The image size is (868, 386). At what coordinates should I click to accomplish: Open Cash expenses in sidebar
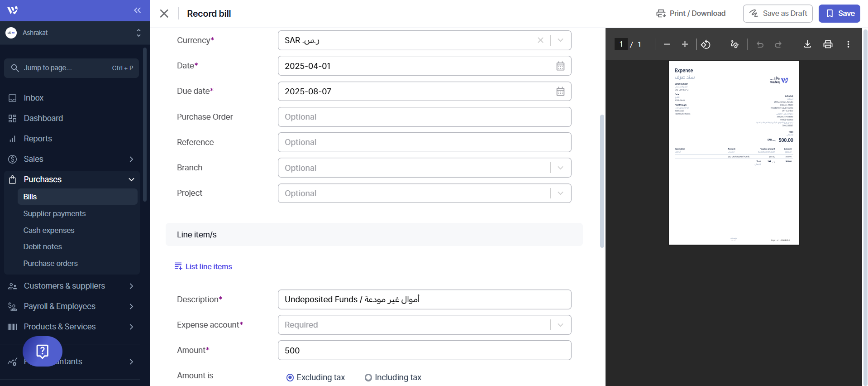click(49, 230)
